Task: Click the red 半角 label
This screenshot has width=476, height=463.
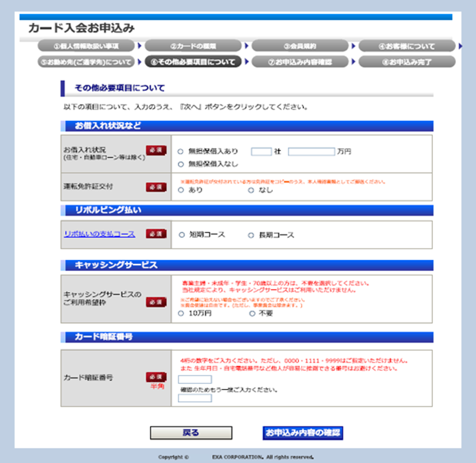Action: tap(157, 386)
